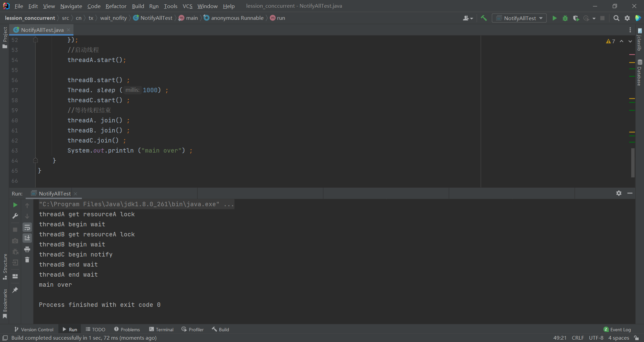Start debugging with the bug icon
644x342 pixels.
(565, 18)
